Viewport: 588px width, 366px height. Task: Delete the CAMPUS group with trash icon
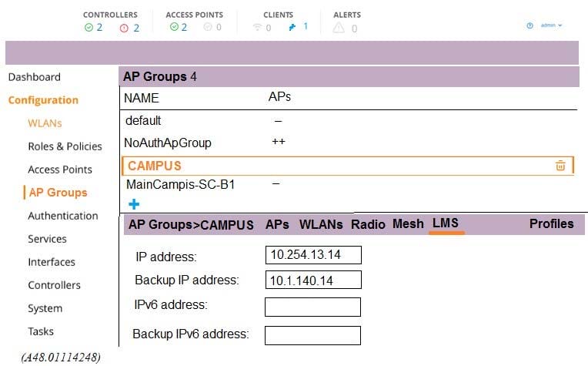point(560,166)
